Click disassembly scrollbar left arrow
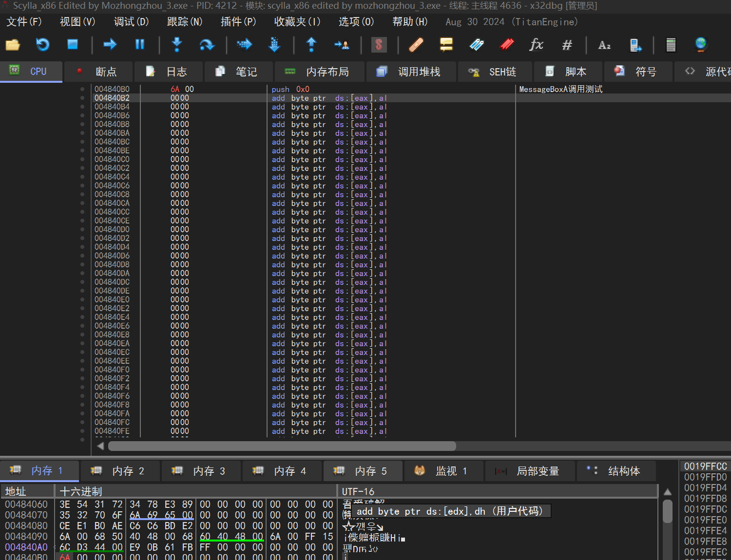 pyautogui.click(x=100, y=446)
